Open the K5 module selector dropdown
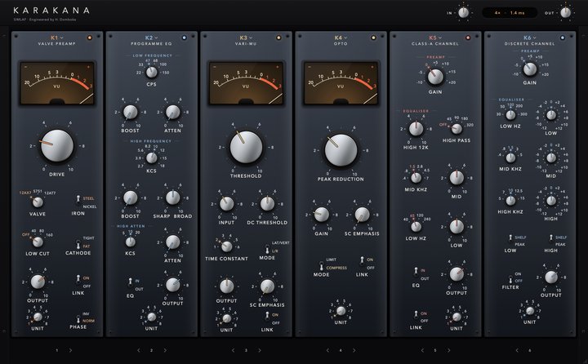The height and width of the screenshot is (364, 588). pyautogui.click(x=435, y=38)
